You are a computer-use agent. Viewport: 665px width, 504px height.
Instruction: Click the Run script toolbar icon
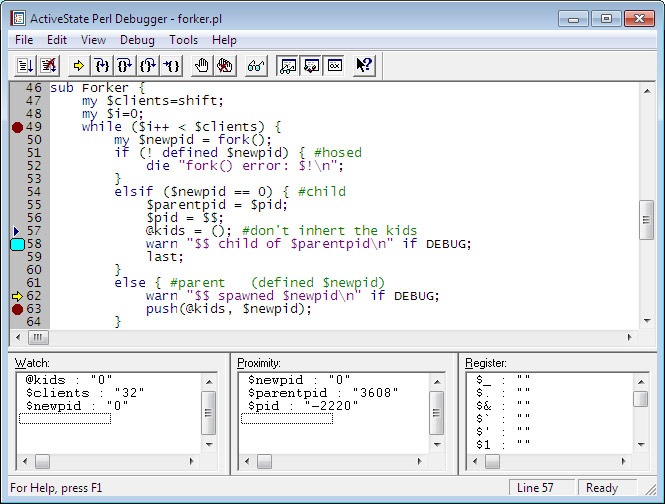25,66
